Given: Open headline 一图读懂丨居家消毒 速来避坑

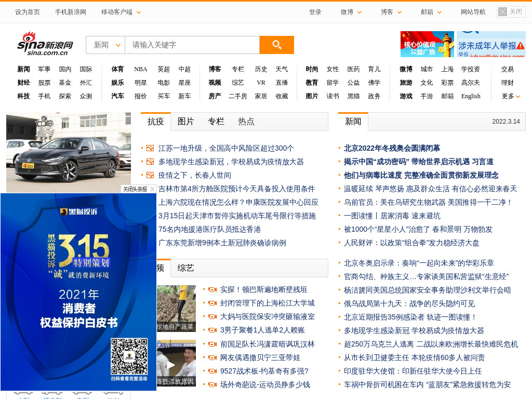Looking at the screenshot, I should (x=392, y=216).
